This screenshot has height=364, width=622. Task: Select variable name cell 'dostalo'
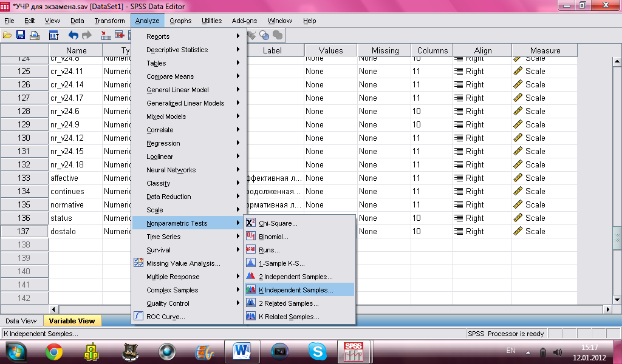point(75,231)
